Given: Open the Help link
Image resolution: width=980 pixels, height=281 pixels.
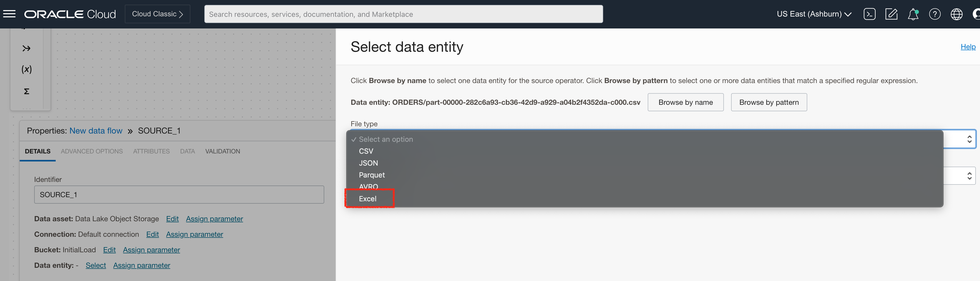Looking at the screenshot, I should pyautogui.click(x=968, y=46).
